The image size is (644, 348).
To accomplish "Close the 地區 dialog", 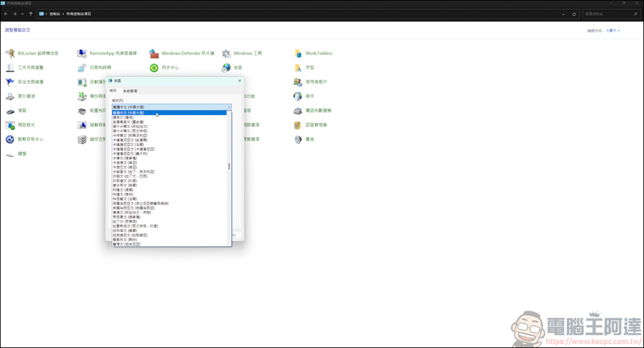I will [240, 81].
